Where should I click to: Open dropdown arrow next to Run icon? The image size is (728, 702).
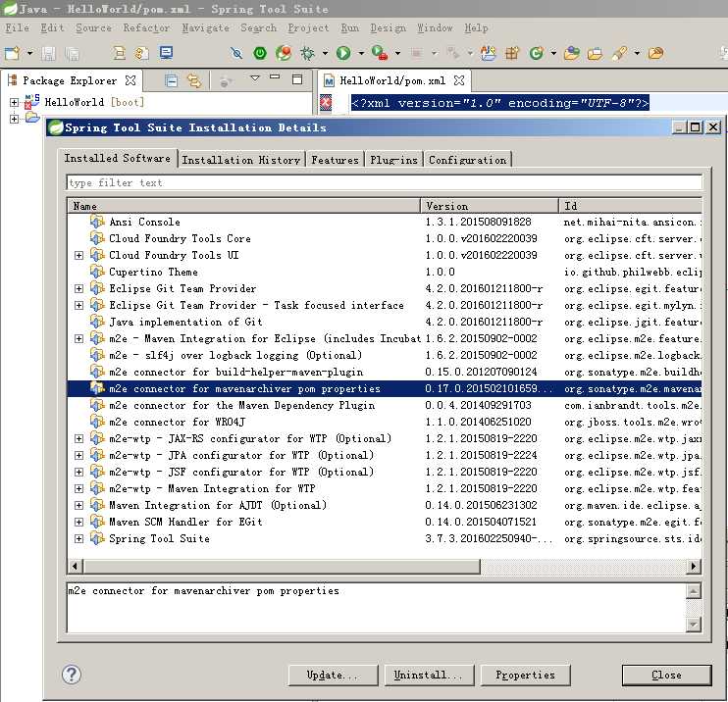click(361, 53)
